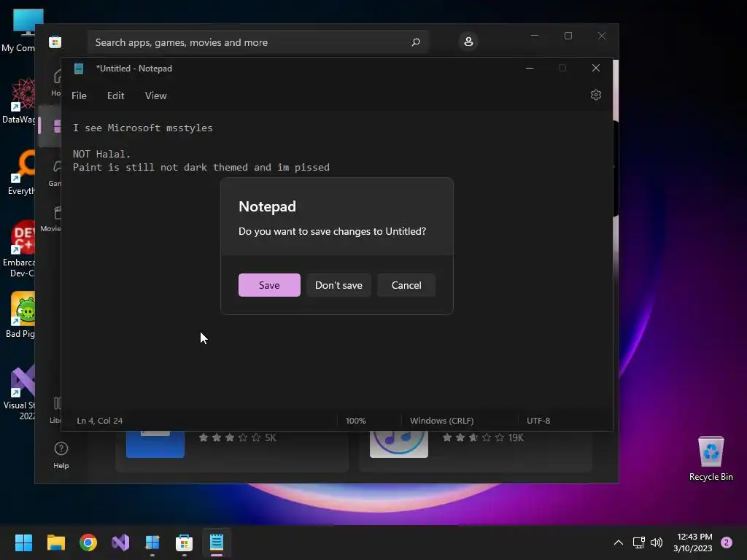This screenshot has width=747, height=560.
Task: Minimize the Notepad window
Action: pyautogui.click(x=530, y=68)
